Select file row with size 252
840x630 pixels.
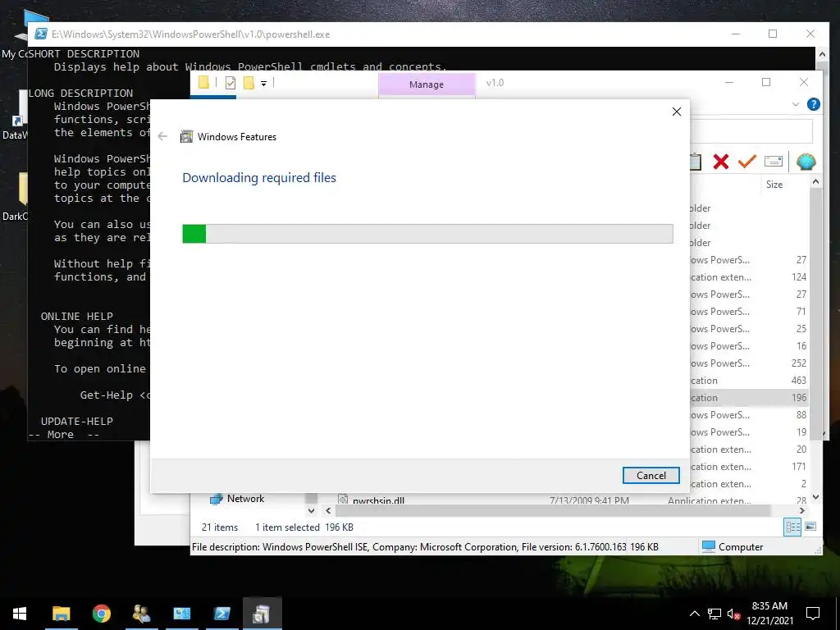(x=748, y=363)
